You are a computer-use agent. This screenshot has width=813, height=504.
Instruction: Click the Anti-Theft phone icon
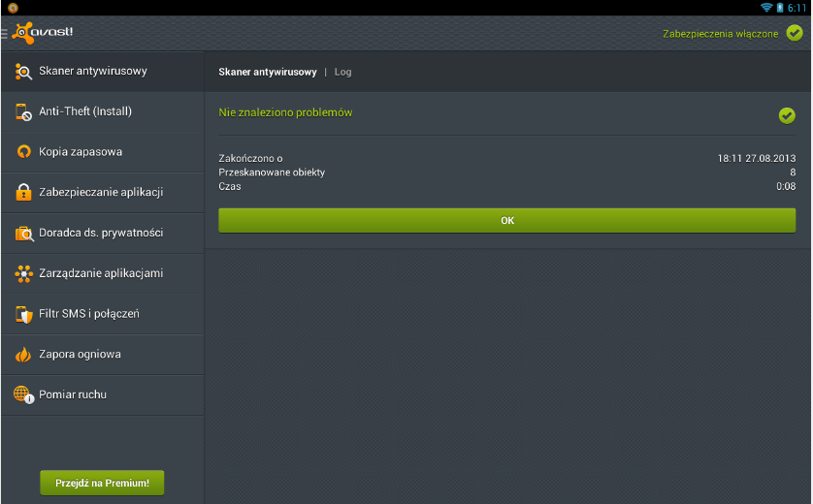click(23, 111)
